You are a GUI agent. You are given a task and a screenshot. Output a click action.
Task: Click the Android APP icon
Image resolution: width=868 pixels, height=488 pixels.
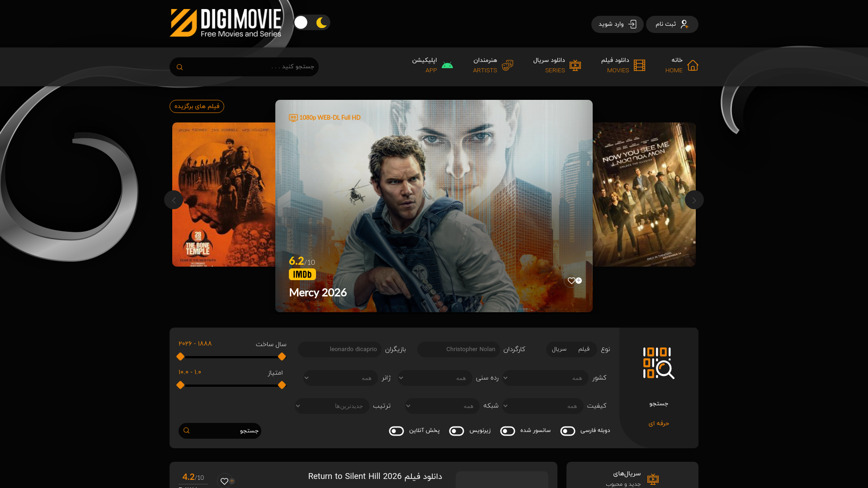[447, 66]
